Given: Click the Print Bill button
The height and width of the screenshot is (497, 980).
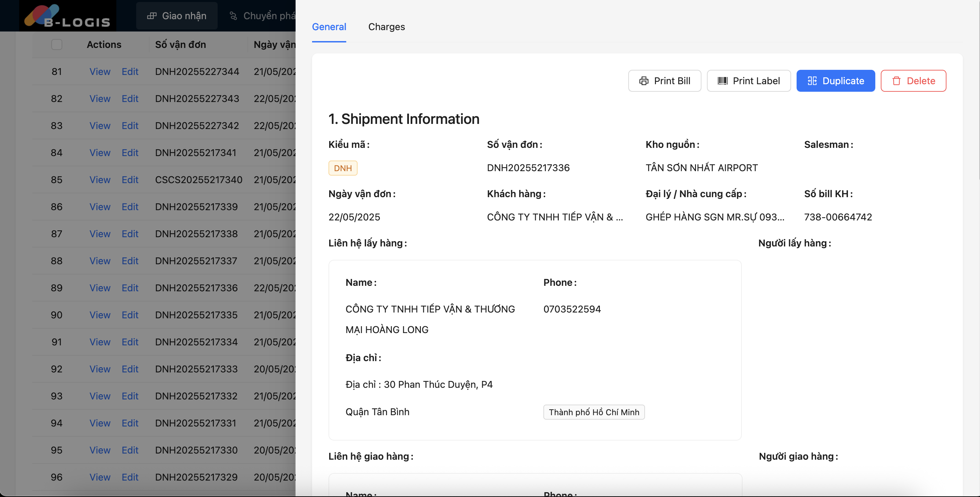Looking at the screenshot, I should [665, 81].
